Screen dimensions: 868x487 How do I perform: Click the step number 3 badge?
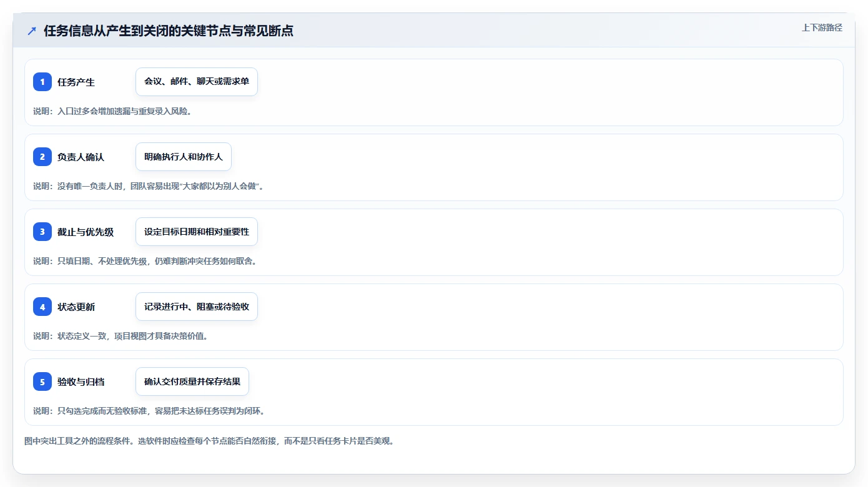(x=42, y=232)
